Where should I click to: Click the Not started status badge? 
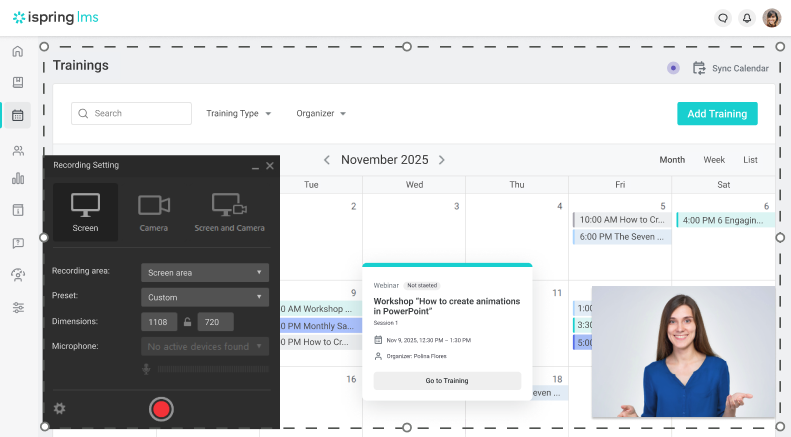click(x=422, y=286)
